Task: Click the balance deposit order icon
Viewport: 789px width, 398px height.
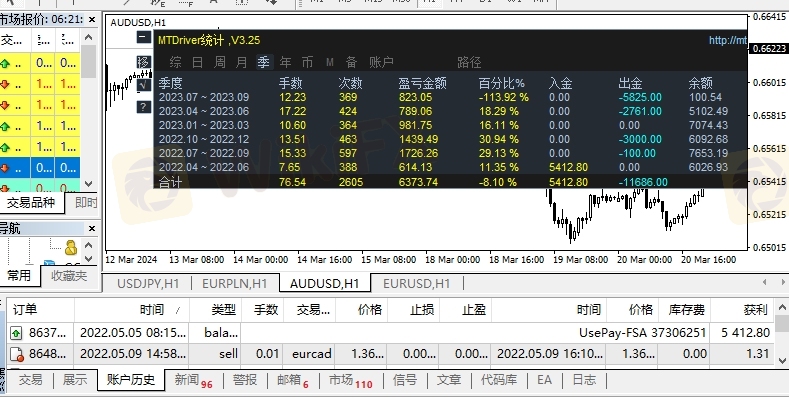Action: (x=16, y=333)
